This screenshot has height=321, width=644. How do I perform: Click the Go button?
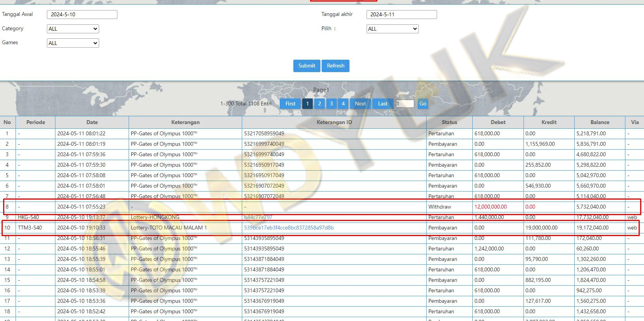(423, 104)
